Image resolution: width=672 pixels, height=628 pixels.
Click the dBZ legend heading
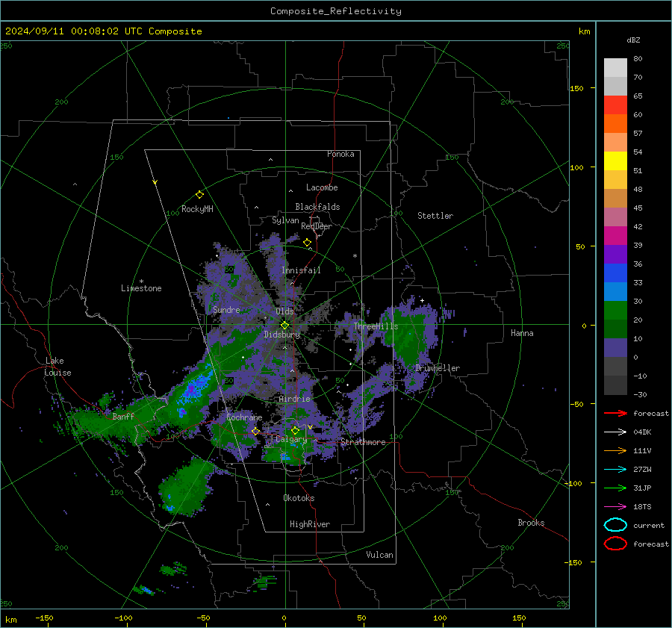pyautogui.click(x=633, y=40)
